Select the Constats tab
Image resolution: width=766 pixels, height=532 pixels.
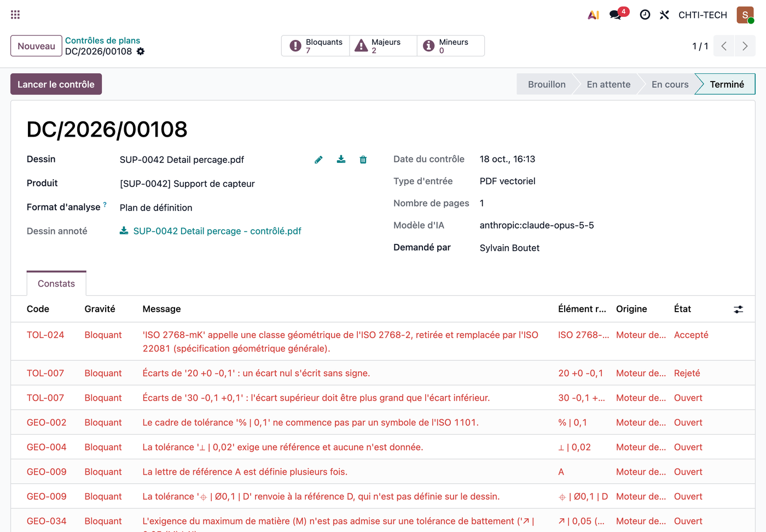pos(56,283)
